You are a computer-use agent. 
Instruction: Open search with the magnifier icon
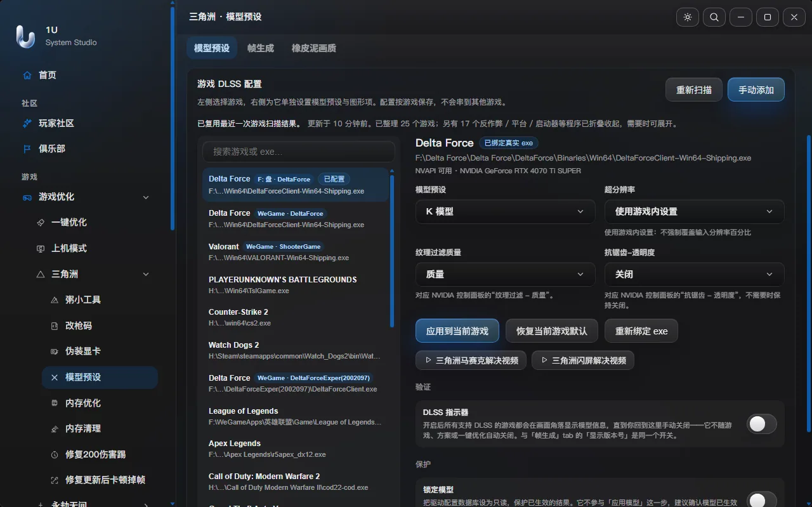pyautogui.click(x=714, y=17)
